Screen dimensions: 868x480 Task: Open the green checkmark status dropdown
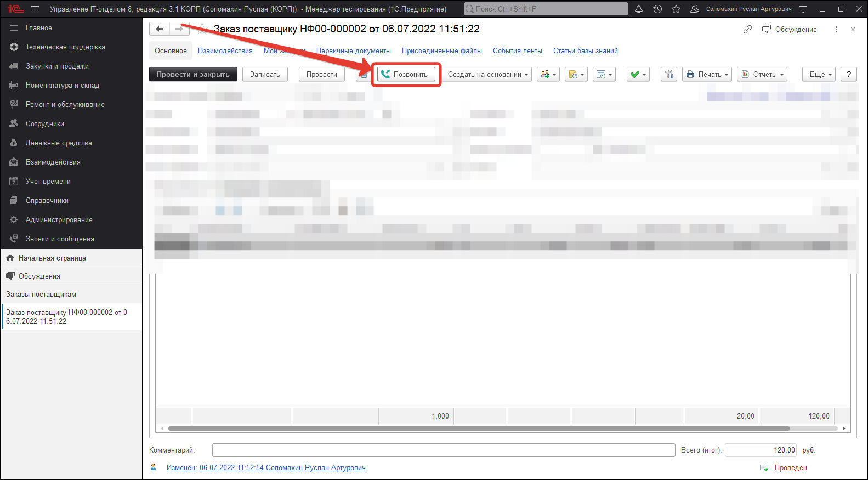click(638, 75)
